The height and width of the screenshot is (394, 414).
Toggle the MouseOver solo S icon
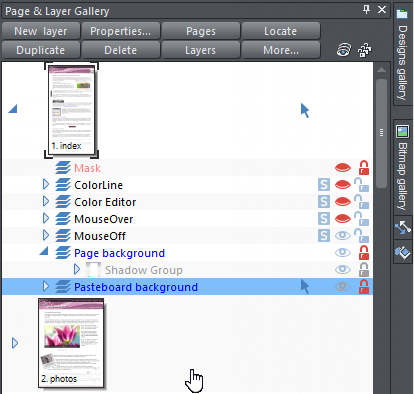[x=324, y=218]
